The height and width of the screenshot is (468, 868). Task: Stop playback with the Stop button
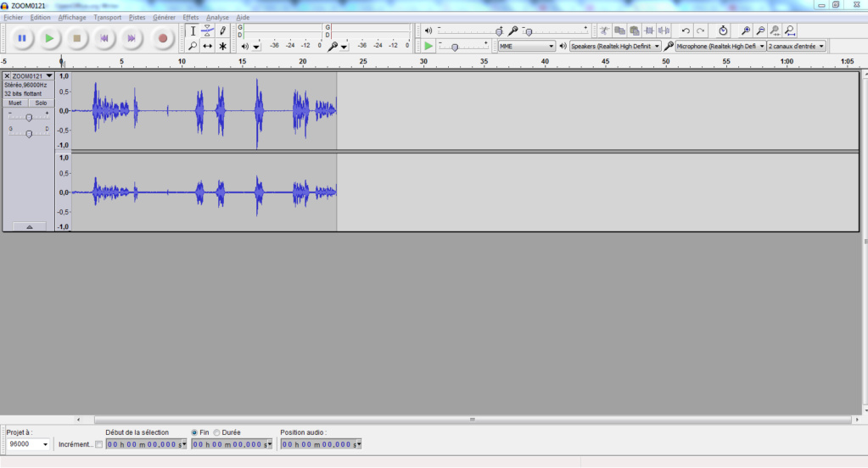click(77, 39)
